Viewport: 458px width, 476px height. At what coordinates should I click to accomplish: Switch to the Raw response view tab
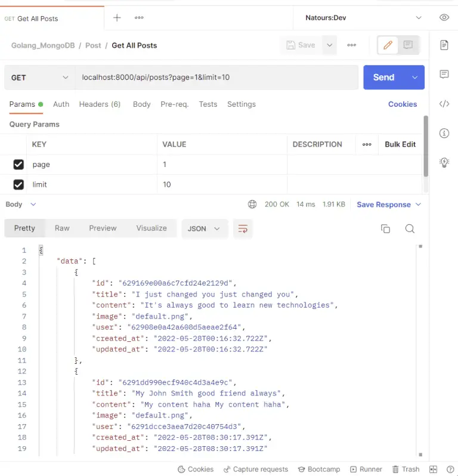point(62,228)
